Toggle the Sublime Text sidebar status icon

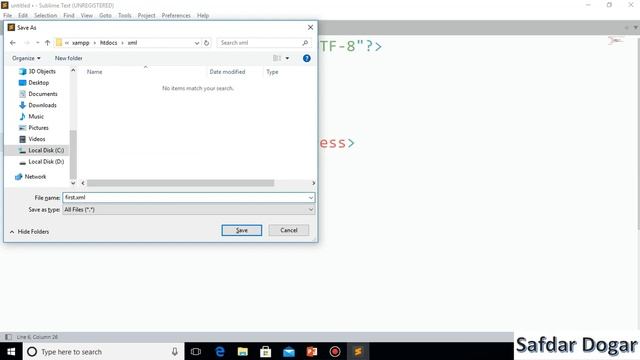8,337
